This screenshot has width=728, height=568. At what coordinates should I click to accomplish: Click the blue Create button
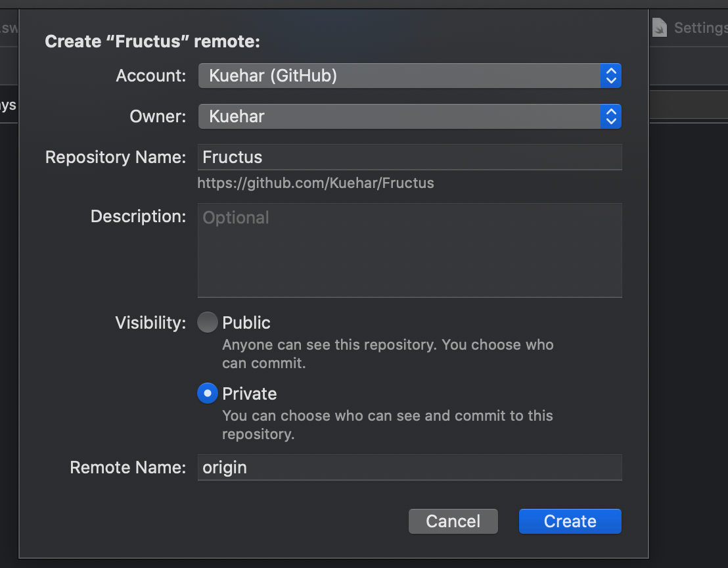click(x=570, y=521)
